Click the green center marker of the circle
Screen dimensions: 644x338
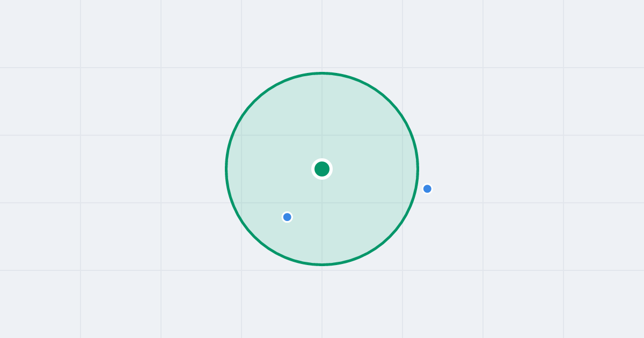click(x=322, y=169)
